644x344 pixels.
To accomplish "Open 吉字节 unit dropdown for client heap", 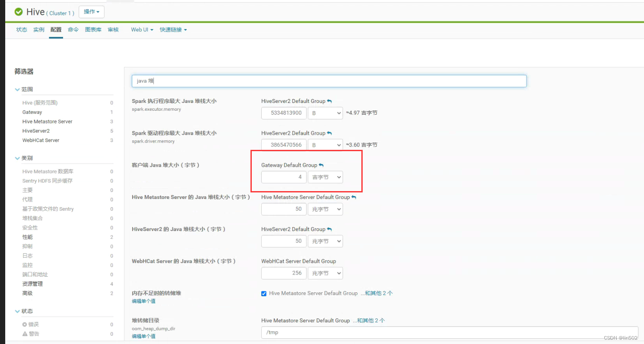I will click(x=325, y=177).
